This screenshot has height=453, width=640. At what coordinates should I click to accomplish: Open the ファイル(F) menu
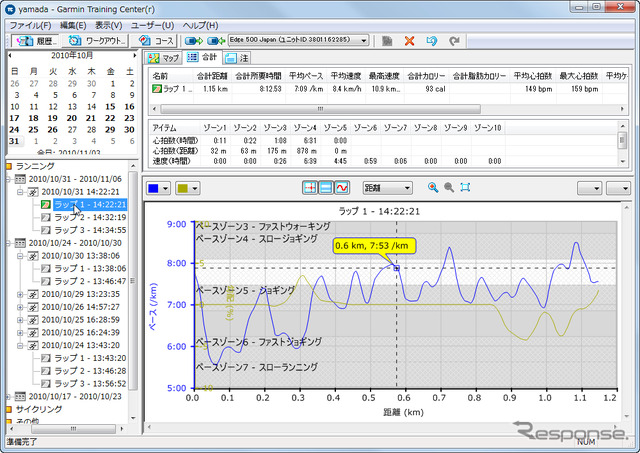point(30,25)
